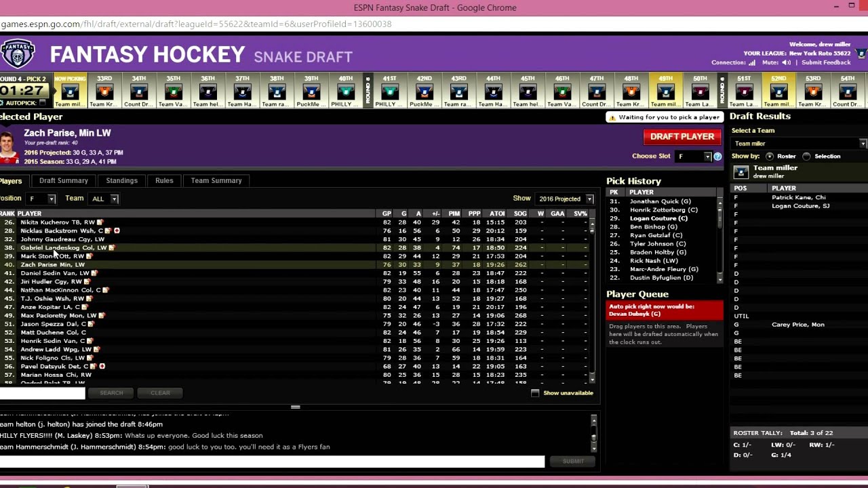This screenshot has height=488, width=868.
Task: Click Carey Price in Draft Results roster
Action: coord(798,325)
